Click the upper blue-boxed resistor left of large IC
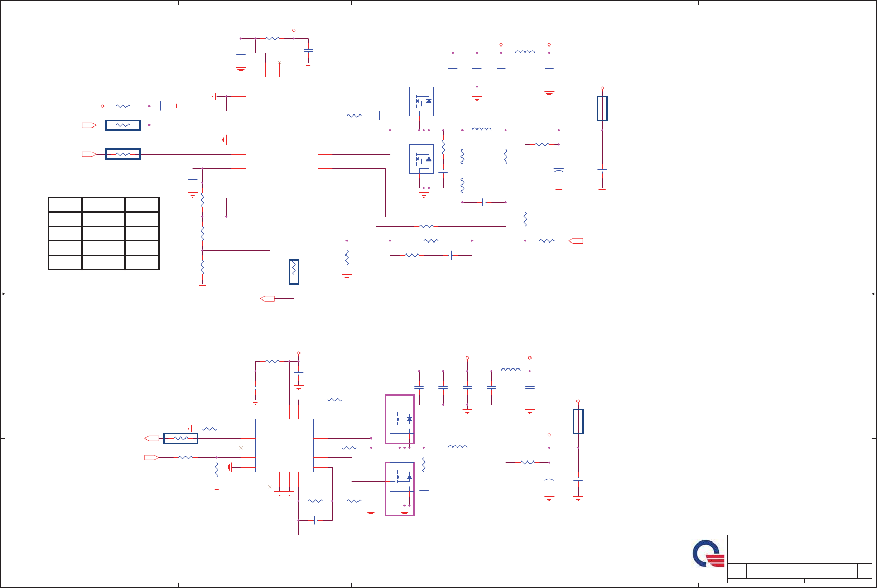 pos(123,125)
